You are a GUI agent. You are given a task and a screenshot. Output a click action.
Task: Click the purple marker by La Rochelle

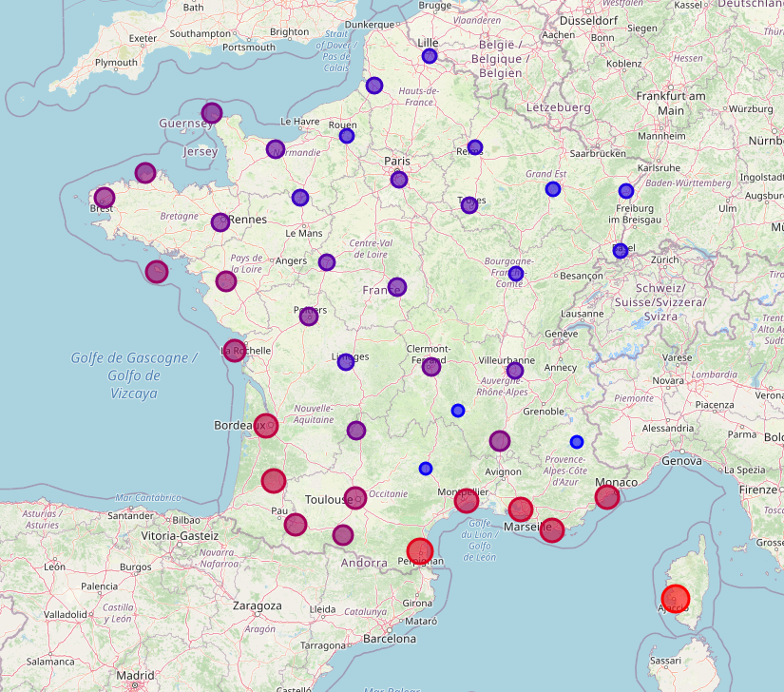pyautogui.click(x=234, y=350)
